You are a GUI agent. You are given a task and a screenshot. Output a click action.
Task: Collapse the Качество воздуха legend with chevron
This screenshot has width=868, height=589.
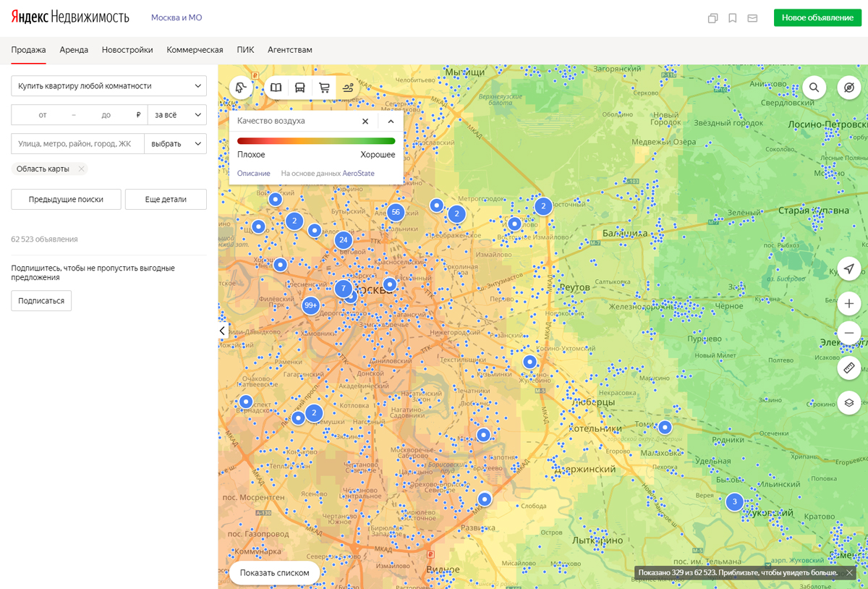point(391,122)
